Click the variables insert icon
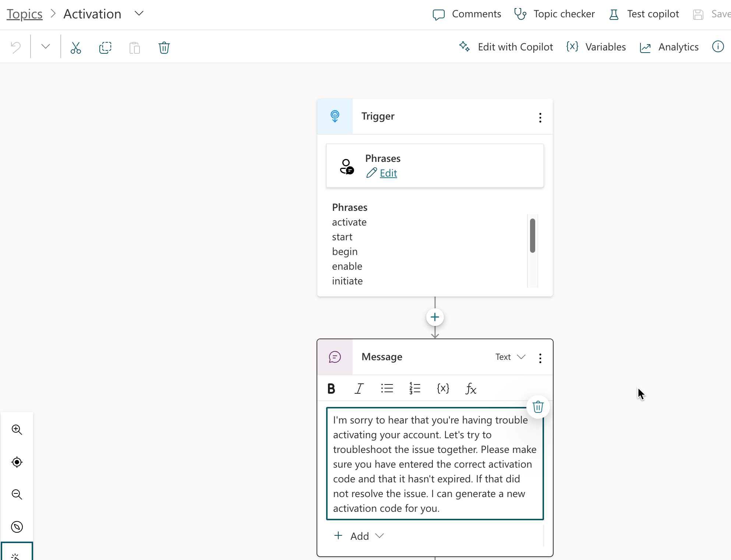This screenshot has width=731, height=560. click(x=442, y=388)
